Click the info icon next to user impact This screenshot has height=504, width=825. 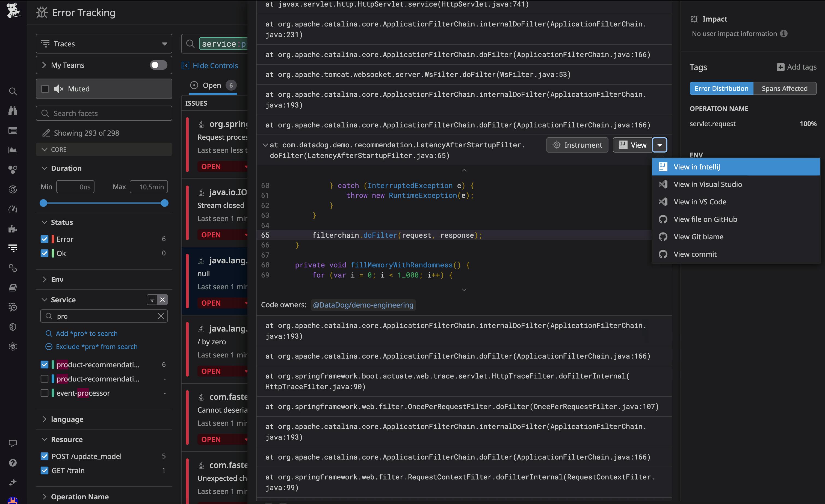pos(783,34)
